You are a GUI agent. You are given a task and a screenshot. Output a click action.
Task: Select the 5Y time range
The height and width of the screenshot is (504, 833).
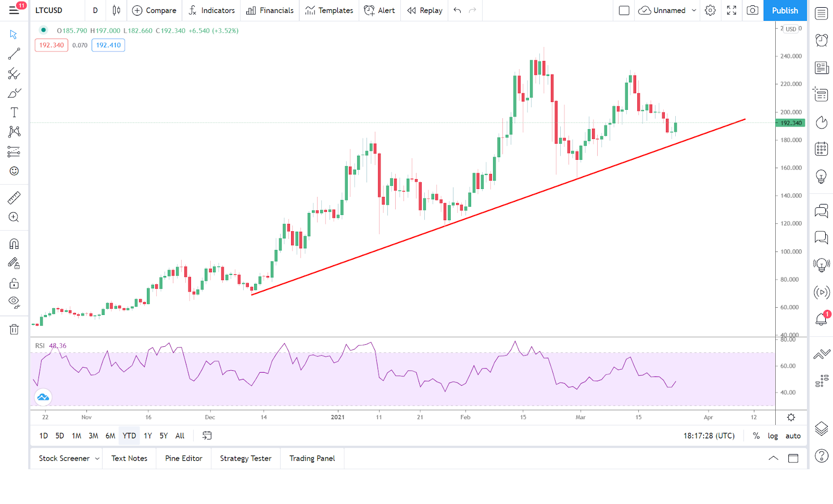(x=163, y=436)
